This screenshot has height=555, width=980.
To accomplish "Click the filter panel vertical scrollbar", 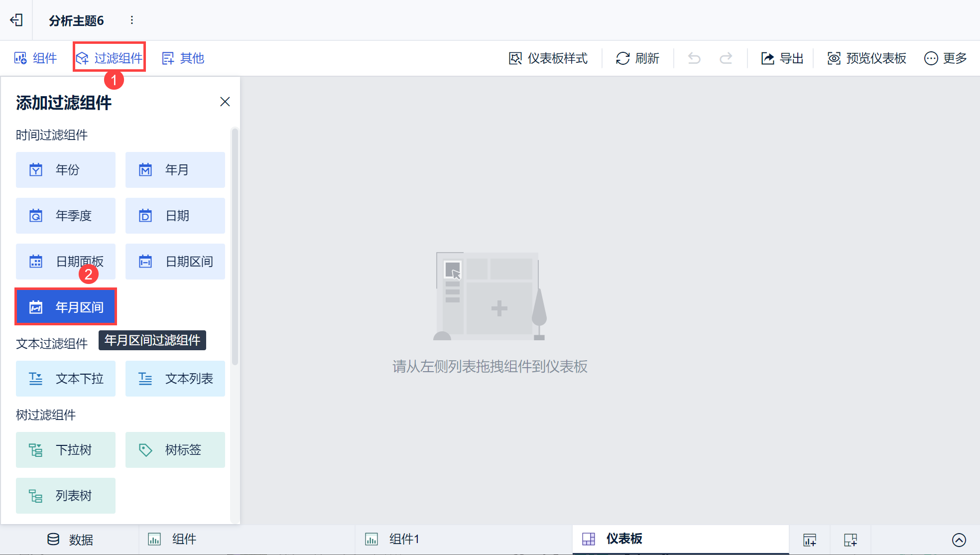I will click(235, 247).
